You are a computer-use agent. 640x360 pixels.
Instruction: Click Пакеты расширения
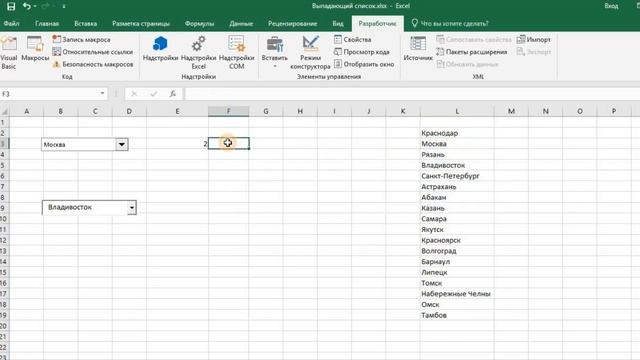[472, 52]
